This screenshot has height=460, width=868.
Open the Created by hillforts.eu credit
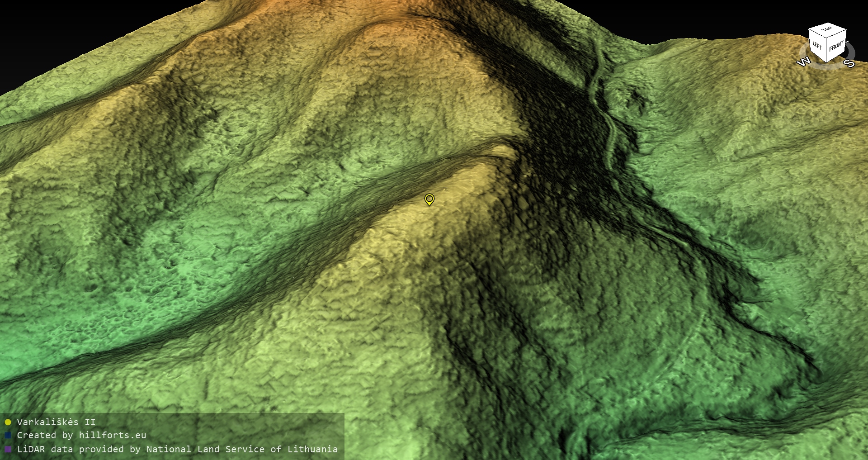[81, 436]
